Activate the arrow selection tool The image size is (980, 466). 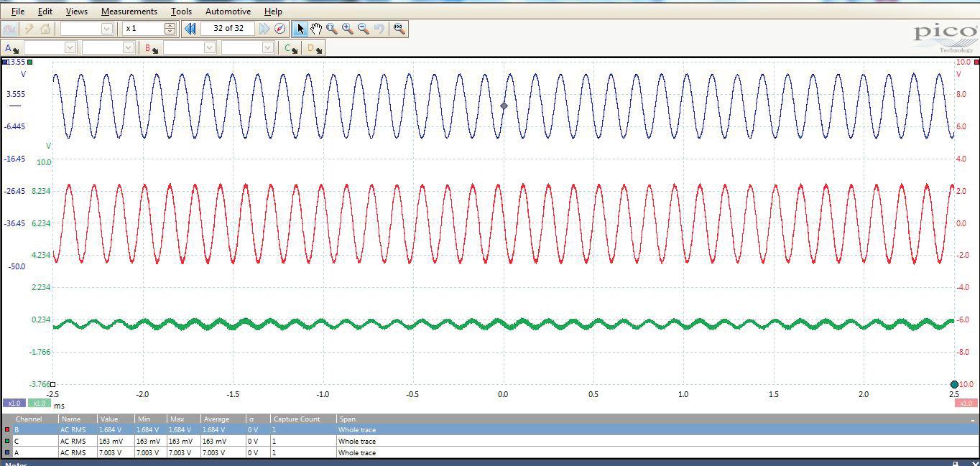point(300,29)
